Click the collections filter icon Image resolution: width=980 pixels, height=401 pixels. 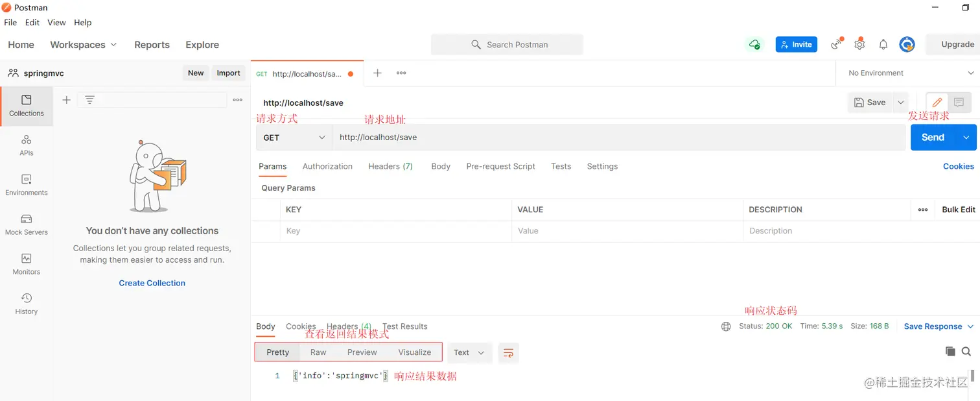(90, 99)
